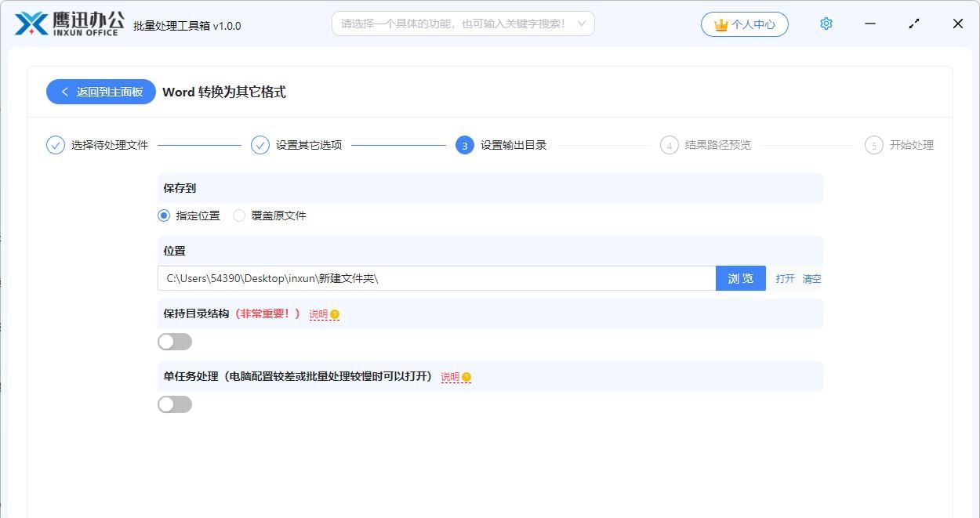
Task: Click 清空 to clear the path
Action: [811, 278]
